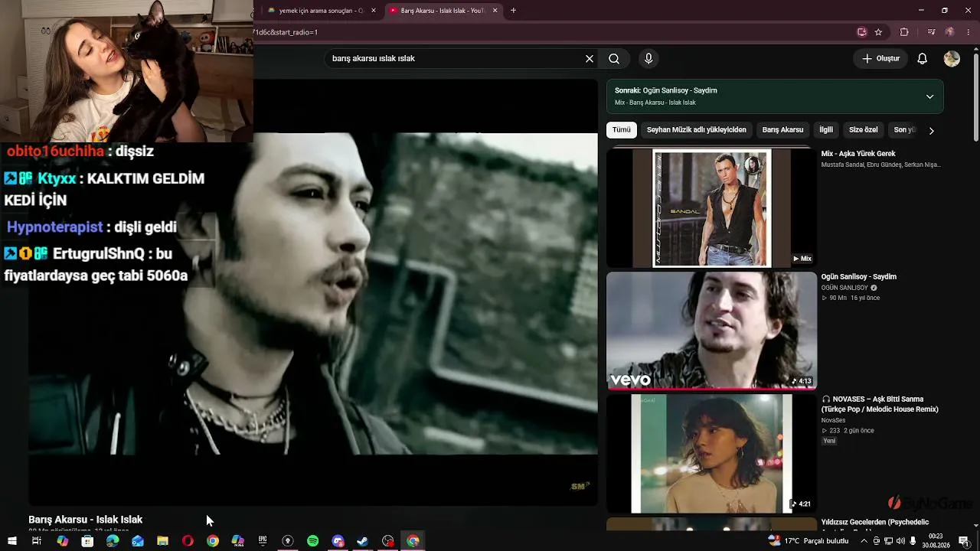Click the Ogün Sanlısoy - Saydım title
The width and height of the screenshot is (980, 551).
tap(859, 277)
